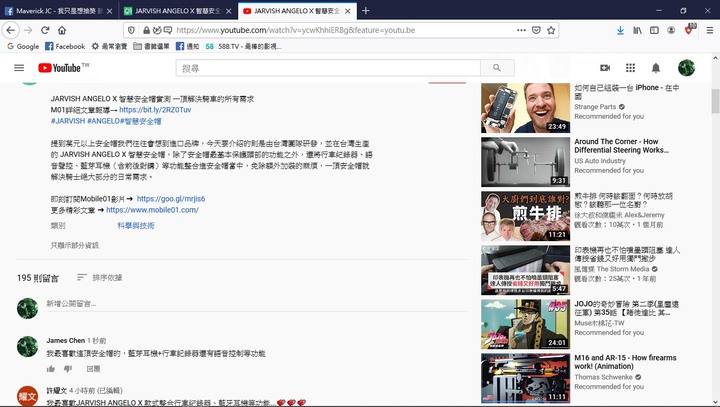Image resolution: width=720 pixels, height=407 pixels.
Task: Click the YouTube search magnifier button
Action: 497,68
